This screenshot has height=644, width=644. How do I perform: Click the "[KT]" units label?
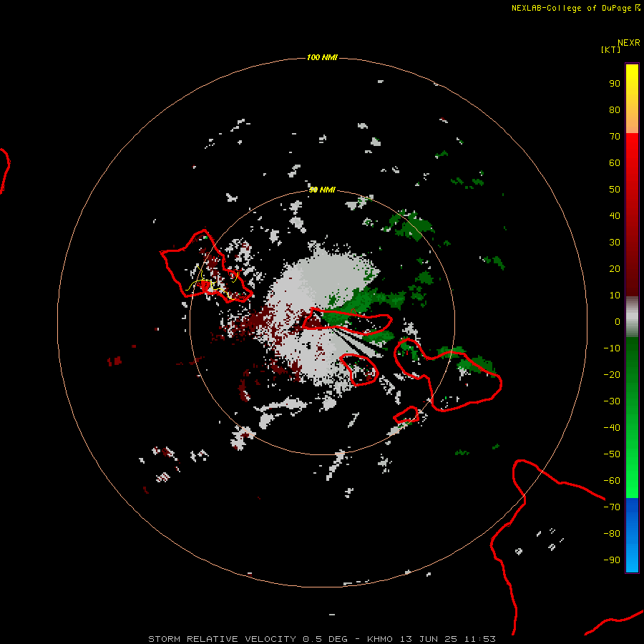coord(610,49)
